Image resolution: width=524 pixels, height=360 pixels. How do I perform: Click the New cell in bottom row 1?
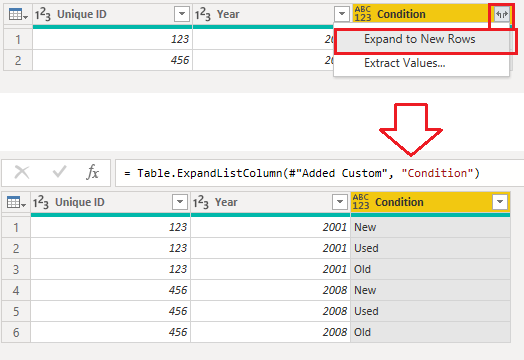coord(430,227)
